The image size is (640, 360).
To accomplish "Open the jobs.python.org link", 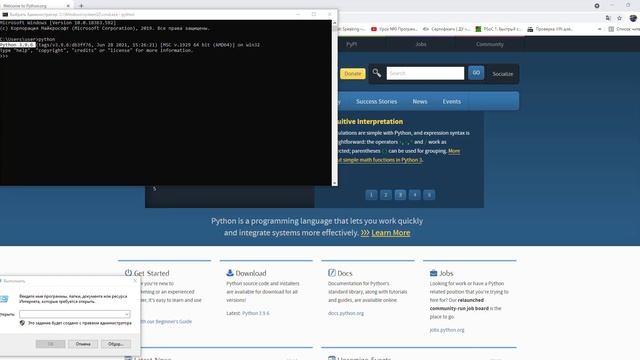I will [447, 330].
